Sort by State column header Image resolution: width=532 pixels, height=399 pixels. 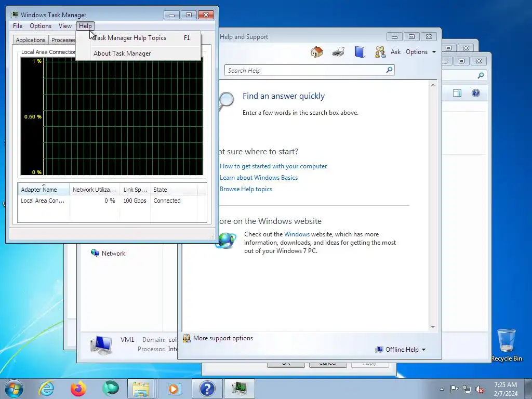point(174,189)
